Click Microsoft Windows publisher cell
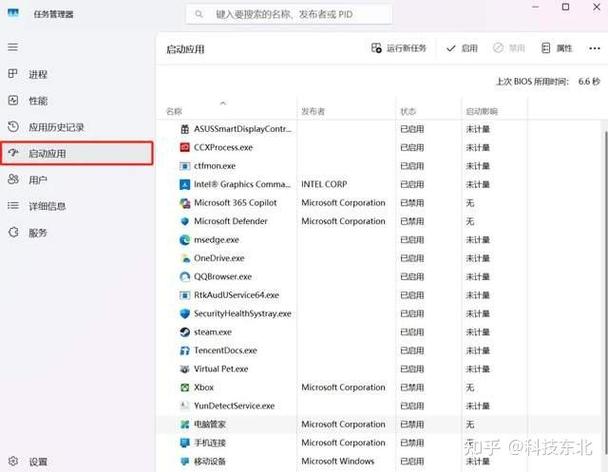Screen dimensions: 608x472 point(338,461)
